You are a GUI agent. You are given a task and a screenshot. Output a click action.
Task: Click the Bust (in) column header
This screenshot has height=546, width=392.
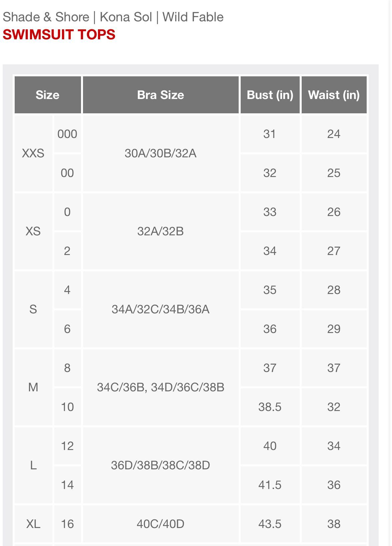(270, 95)
